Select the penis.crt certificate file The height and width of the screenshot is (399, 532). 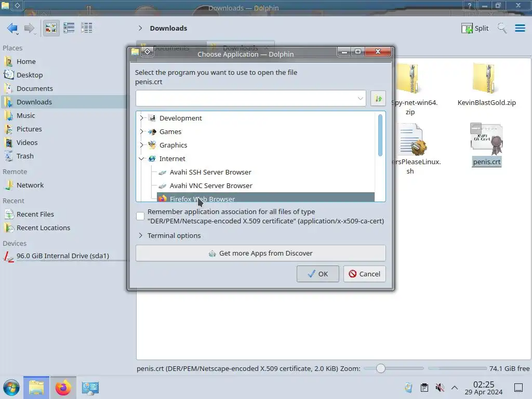(486, 145)
